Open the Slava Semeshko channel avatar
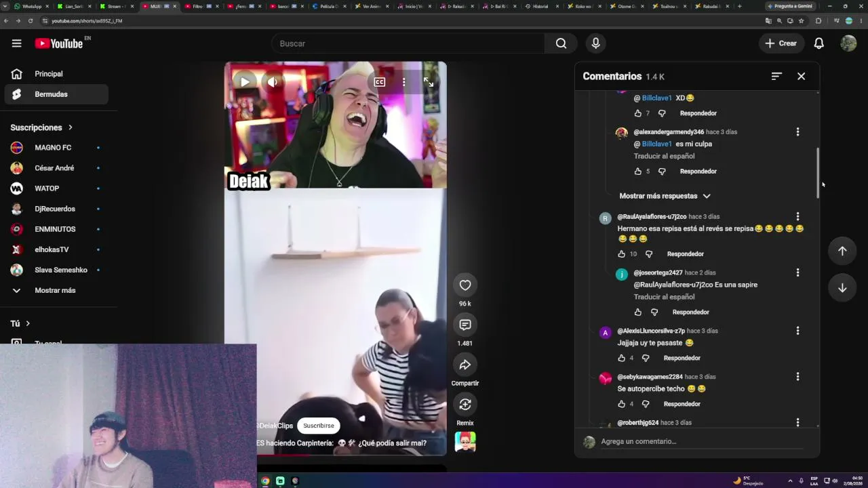This screenshot has height=488, width=868. [16, 270]
